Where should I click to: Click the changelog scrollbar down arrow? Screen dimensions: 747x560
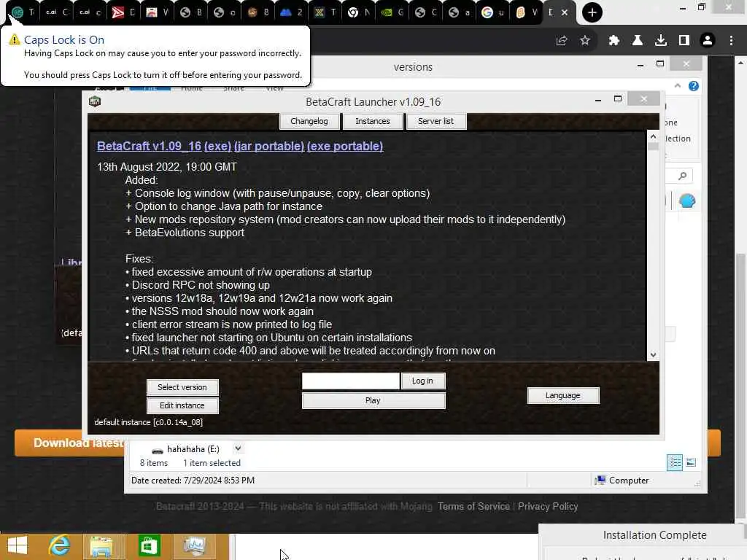653,355
